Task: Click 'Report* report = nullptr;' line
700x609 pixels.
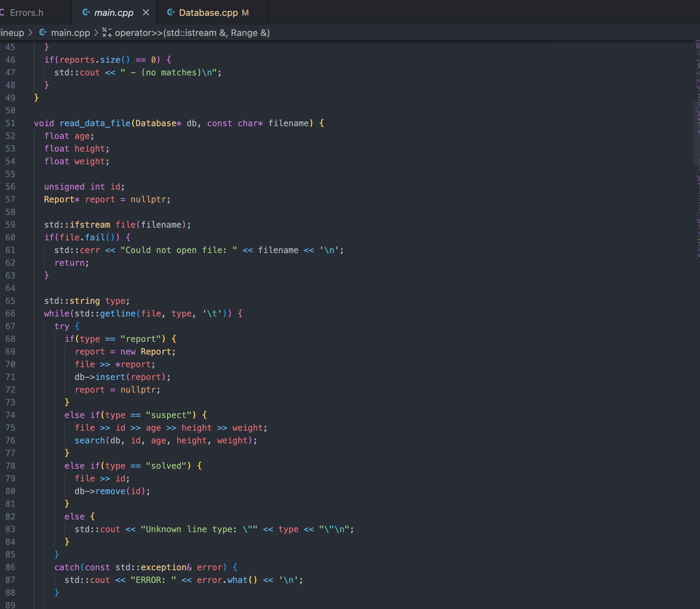Action: point(107,199)
